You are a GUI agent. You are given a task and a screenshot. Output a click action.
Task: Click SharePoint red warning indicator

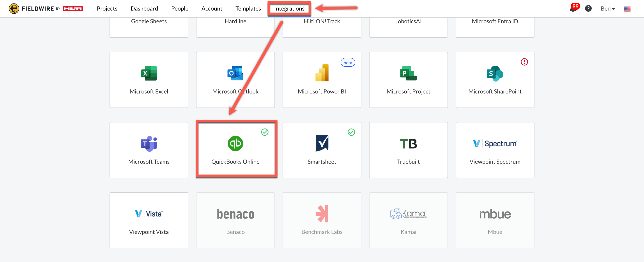(524, 62)
